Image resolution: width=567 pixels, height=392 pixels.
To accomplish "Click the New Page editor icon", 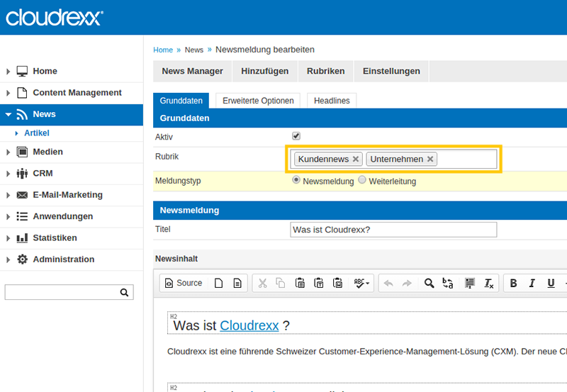I will tap(218, 283).
